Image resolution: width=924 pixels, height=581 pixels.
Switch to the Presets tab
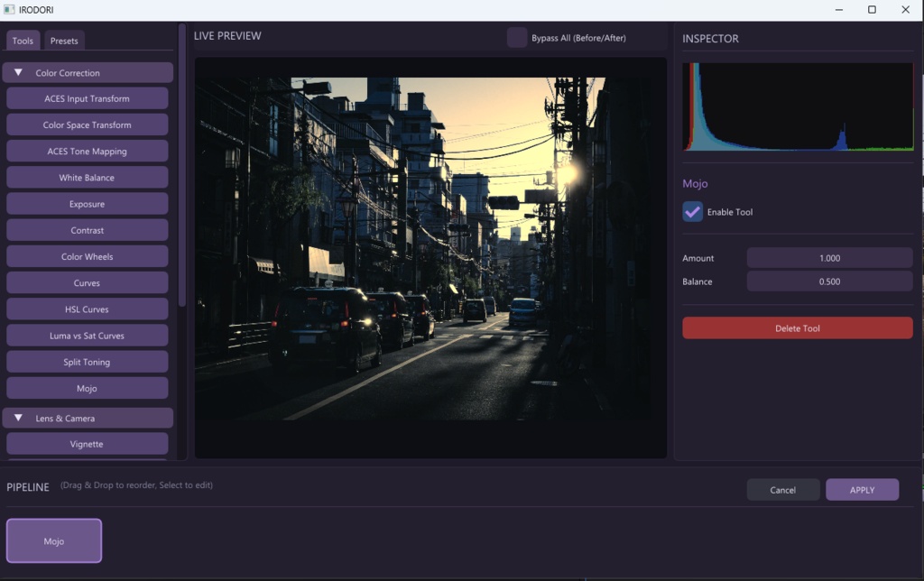[x=64, y=41]
